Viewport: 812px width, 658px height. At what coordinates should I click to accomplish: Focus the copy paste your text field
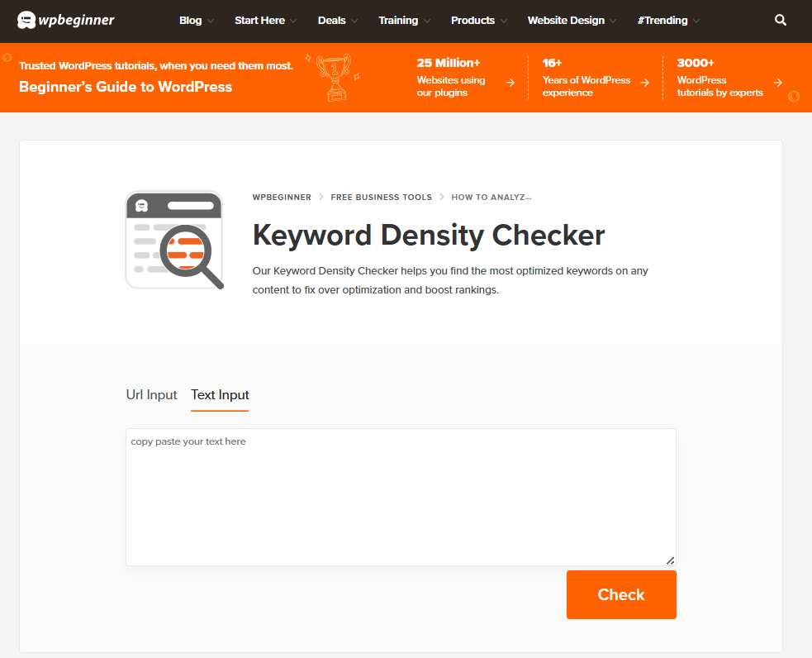click(x=401, y=497)
